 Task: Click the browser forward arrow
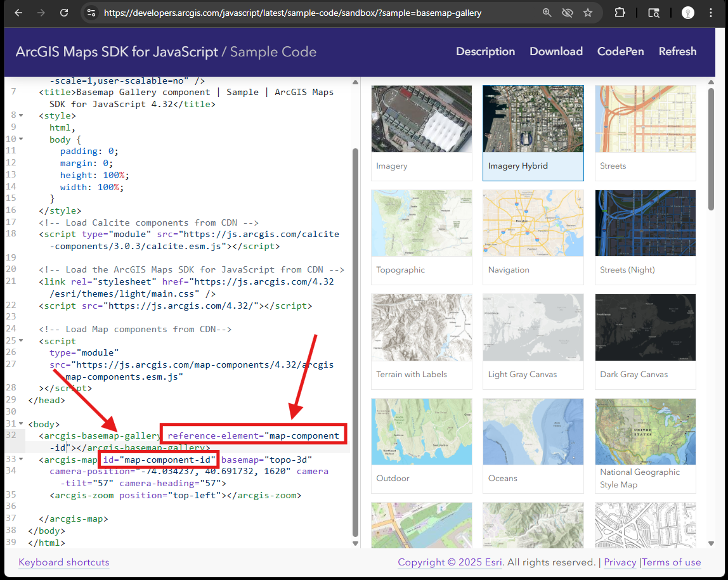(x=41, y=13)
